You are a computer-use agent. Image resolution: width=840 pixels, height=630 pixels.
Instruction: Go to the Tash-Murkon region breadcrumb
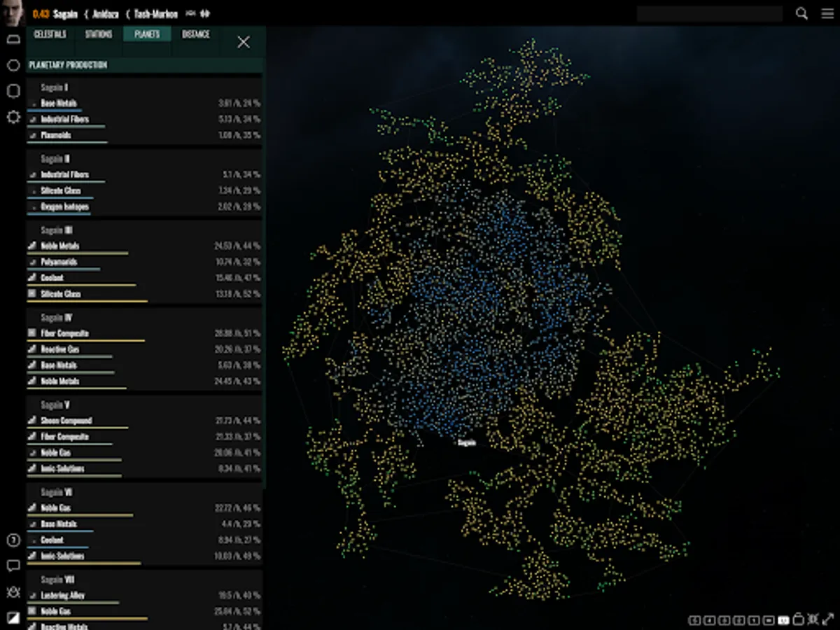(156, 14)
